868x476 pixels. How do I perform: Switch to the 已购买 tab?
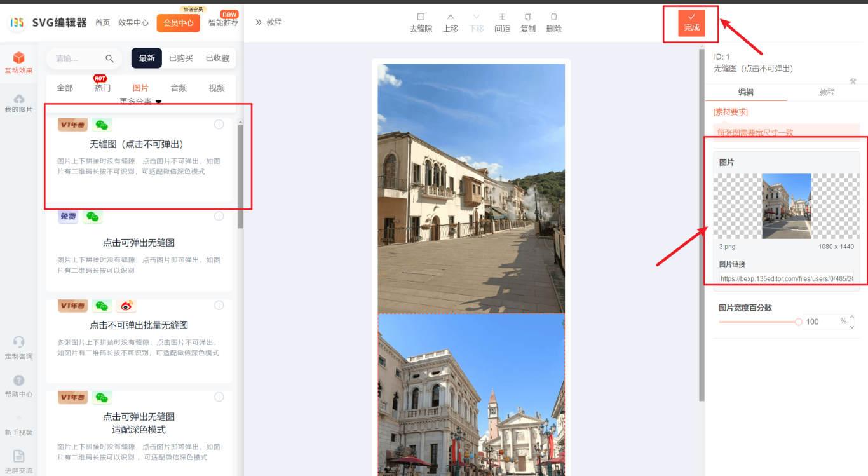pos(181,58)
